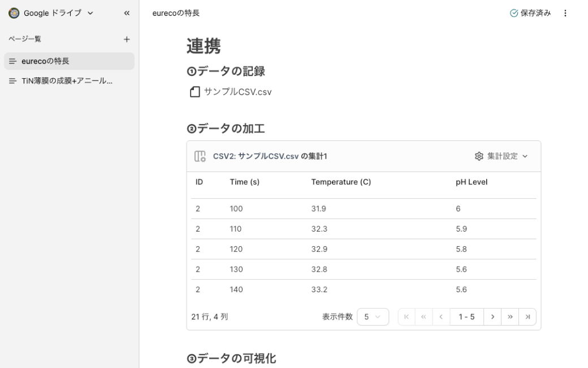This screenshot has height=368, width=588.
Task: Open the 表示件数 rows-per-page dropdown
Action: tap(373, 317)
